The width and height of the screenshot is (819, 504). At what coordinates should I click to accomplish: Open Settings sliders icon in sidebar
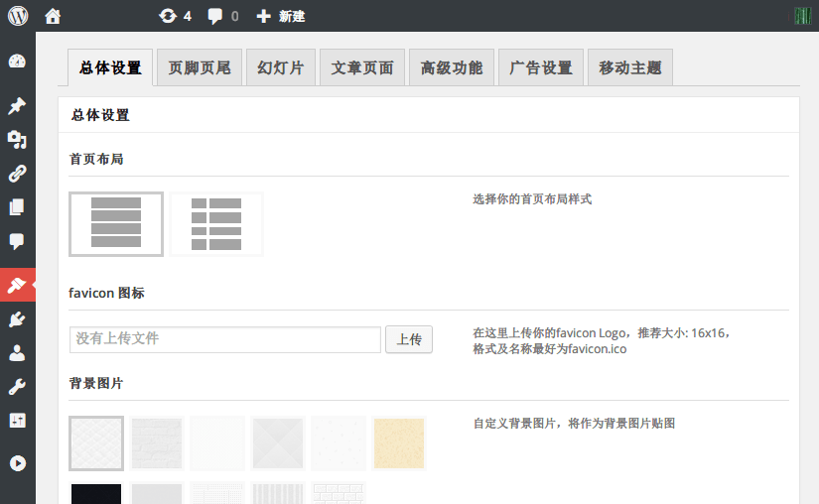point(17,421)
